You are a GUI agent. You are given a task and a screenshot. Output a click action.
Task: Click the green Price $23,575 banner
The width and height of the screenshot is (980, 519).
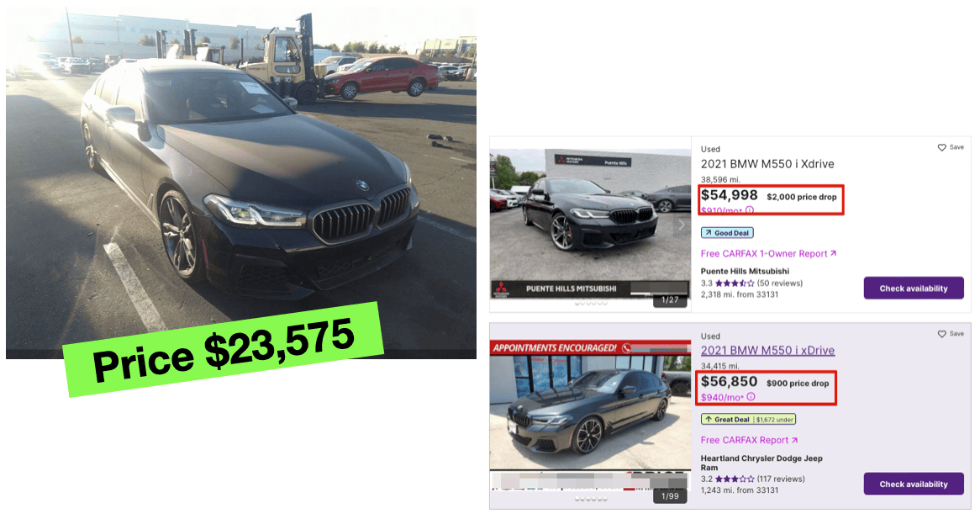223,350
